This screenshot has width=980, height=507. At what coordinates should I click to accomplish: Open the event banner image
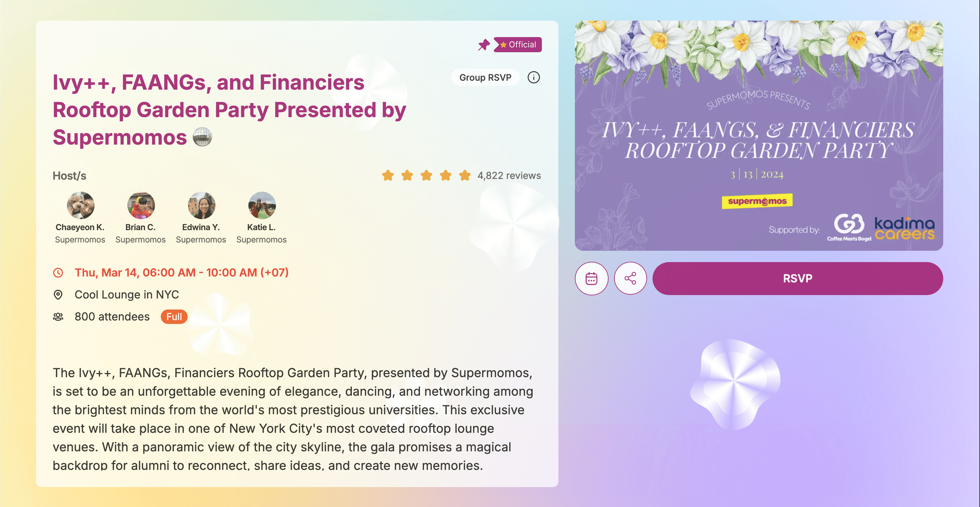tap(759, 136)
